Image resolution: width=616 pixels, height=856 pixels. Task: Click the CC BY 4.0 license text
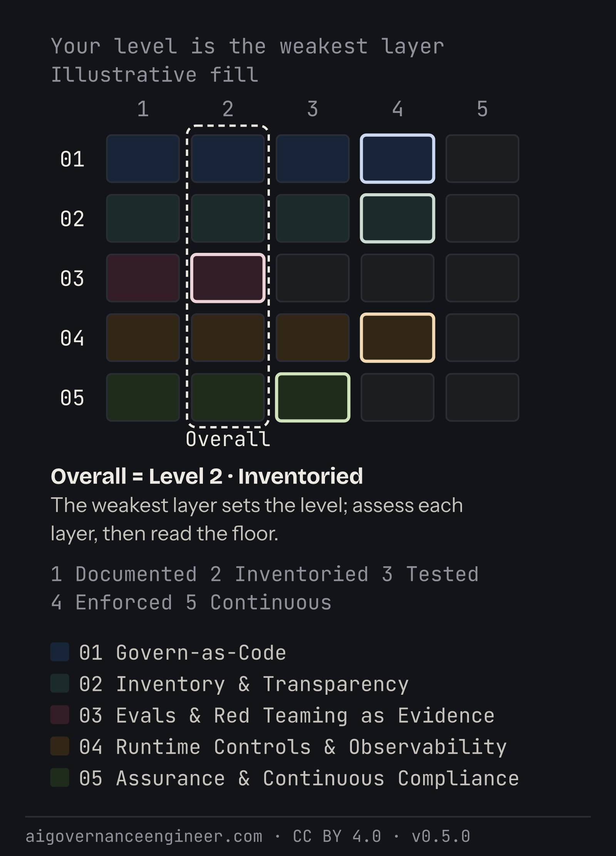(x=337, y=836)
